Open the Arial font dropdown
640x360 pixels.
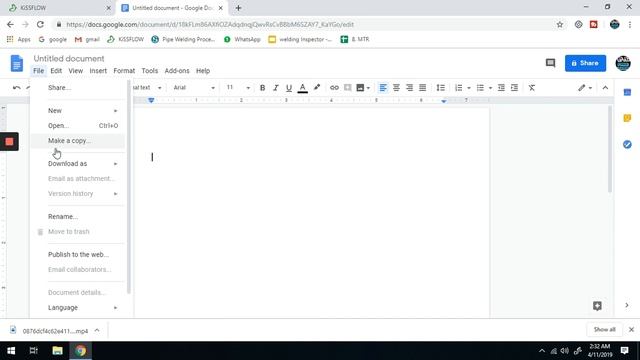tap(194, 88)
